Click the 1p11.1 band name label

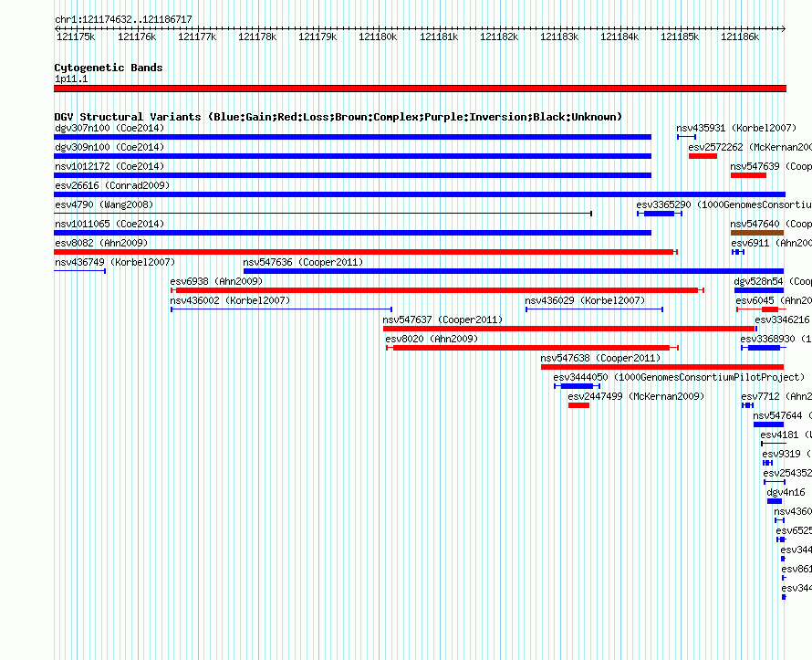(x=71, y=79)
